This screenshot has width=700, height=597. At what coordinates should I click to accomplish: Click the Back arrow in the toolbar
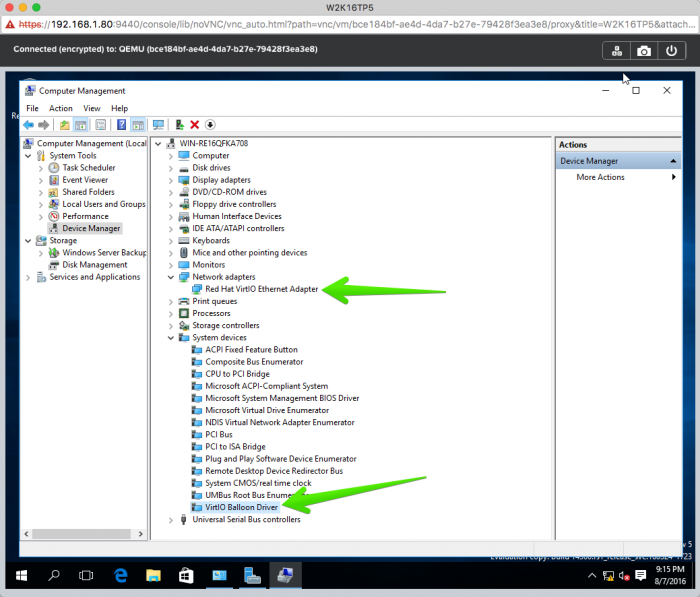(29, 125)
